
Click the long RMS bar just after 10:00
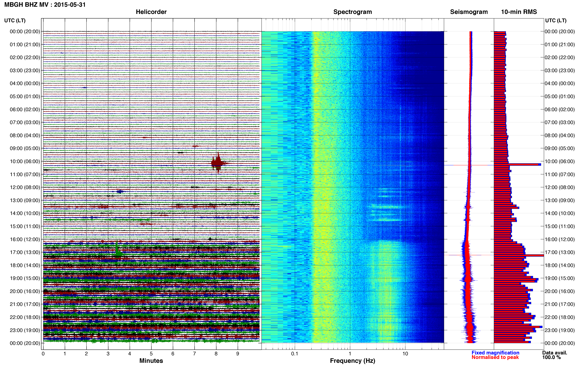point(517,165)
